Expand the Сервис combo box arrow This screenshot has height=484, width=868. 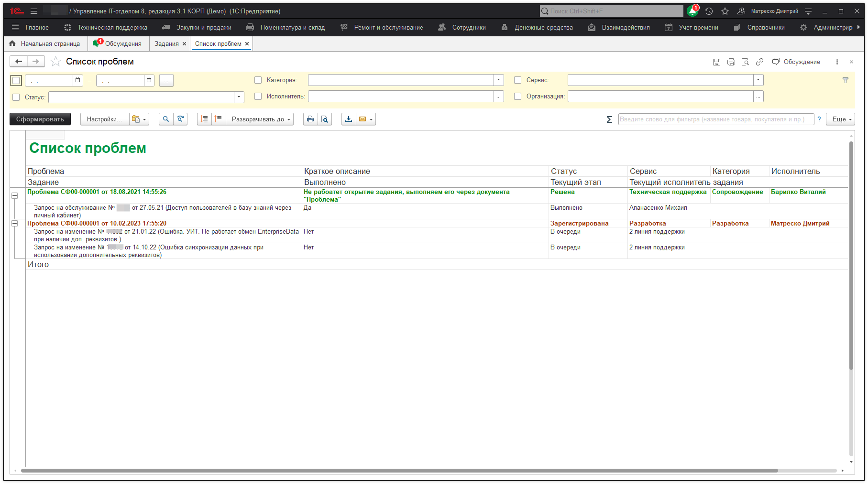[x=758, y=80]
